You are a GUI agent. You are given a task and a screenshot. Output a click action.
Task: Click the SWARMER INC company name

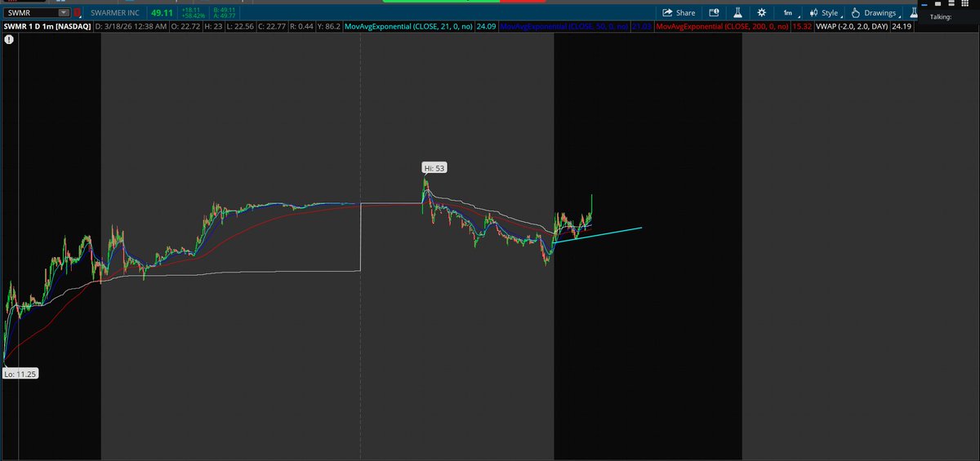point(115,13)
